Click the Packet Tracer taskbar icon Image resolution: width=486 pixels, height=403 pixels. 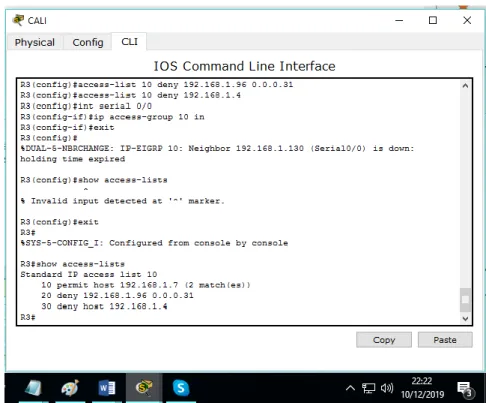(144, 388)
